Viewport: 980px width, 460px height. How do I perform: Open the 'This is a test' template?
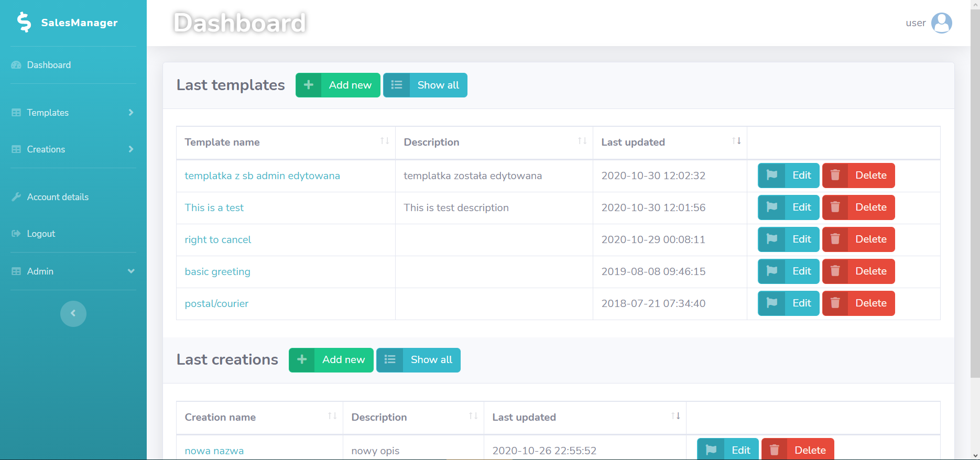tap(214, 208)
